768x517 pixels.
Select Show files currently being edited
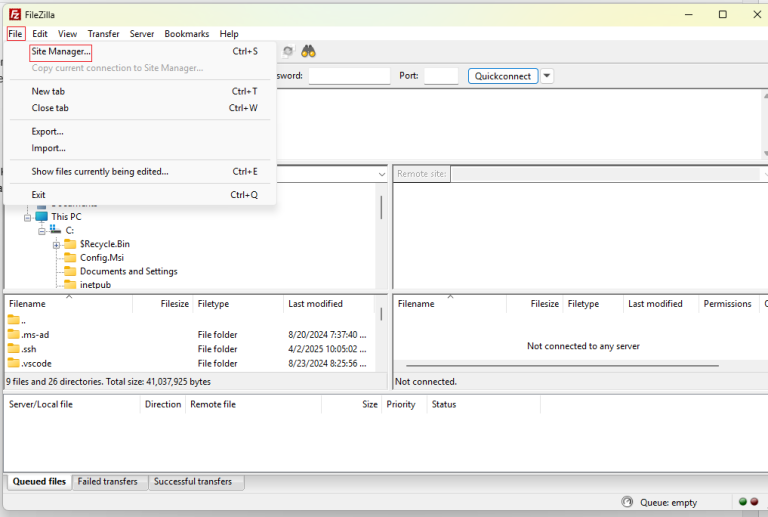[x=100, y=172]
